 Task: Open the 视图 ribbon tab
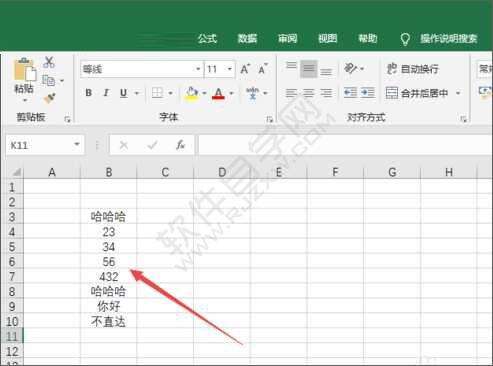coord(328,39)
